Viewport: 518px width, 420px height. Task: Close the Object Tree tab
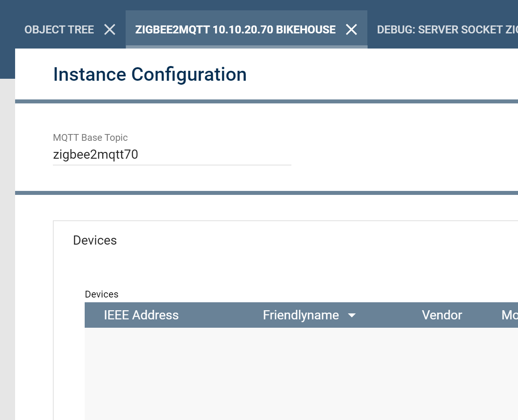click(110, 29)
